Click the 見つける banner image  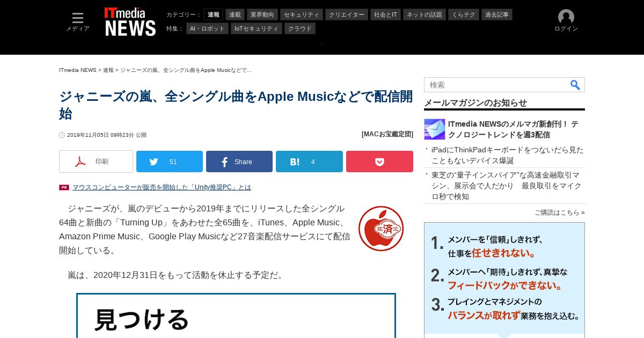236,315
